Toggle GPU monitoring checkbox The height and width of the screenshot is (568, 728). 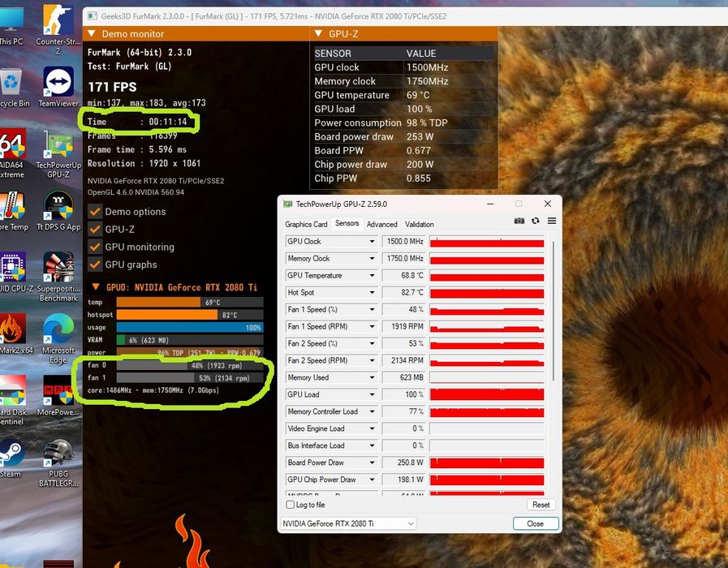(95, 247)
